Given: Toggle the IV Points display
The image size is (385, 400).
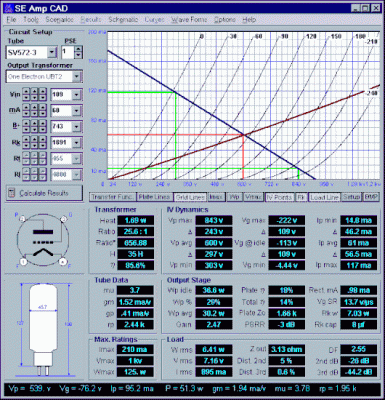Looking at the screenshot, I should [x=279, y=197].
